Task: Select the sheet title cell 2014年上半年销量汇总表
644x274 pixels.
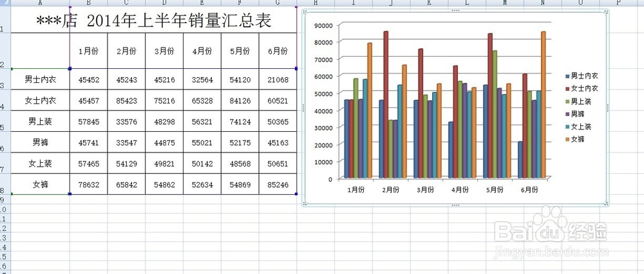Action: click(154, 20)
